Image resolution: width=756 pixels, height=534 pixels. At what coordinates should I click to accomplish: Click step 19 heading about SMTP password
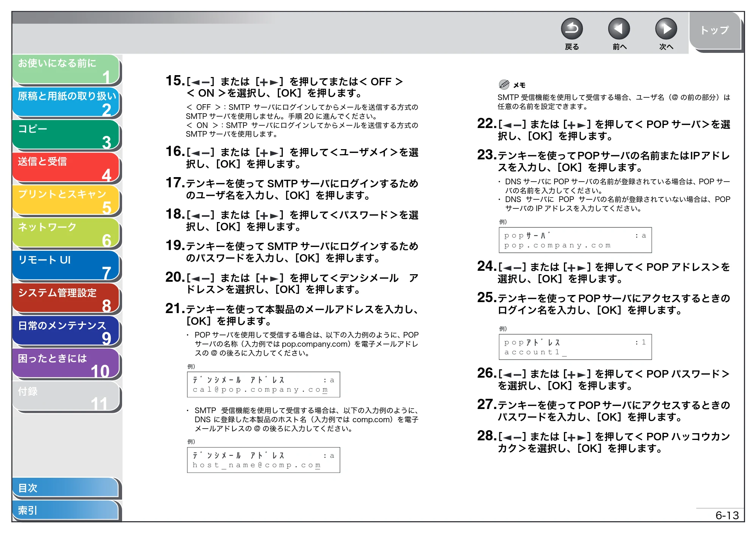[292, 252]
